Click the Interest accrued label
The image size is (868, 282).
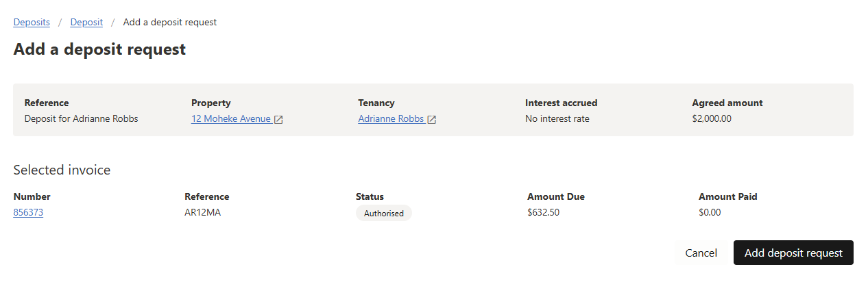tap(562, 103)
